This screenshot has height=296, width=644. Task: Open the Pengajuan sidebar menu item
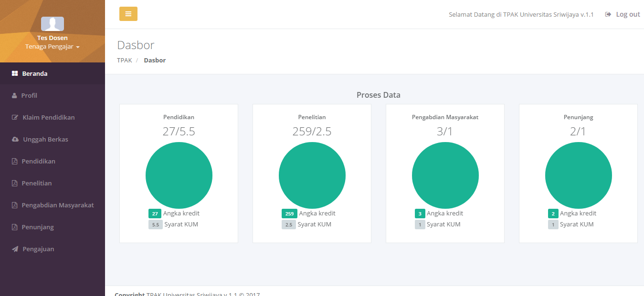[x=53, y=249]
